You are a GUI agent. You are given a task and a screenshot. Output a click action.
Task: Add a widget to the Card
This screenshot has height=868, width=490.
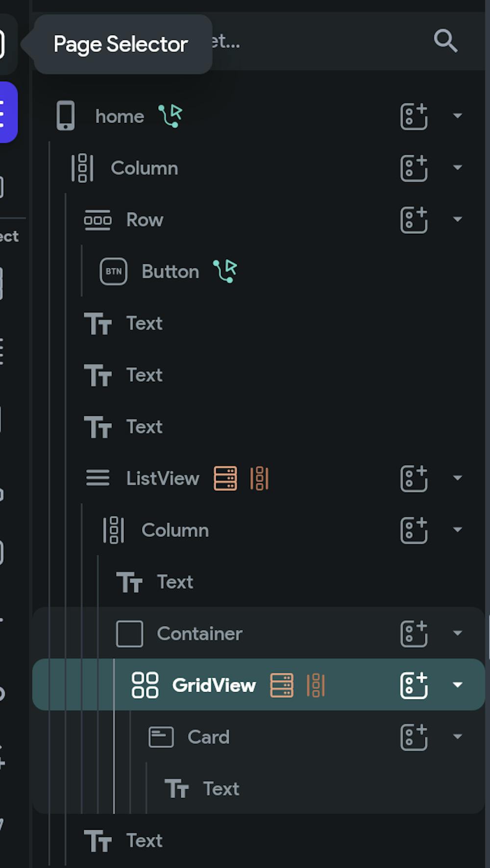coord(414,737)
